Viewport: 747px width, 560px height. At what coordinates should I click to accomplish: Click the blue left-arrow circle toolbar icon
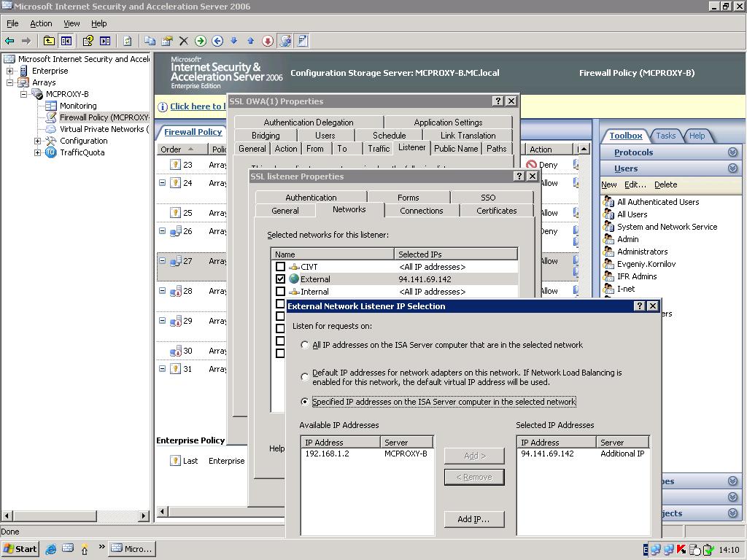click(217, 41)
